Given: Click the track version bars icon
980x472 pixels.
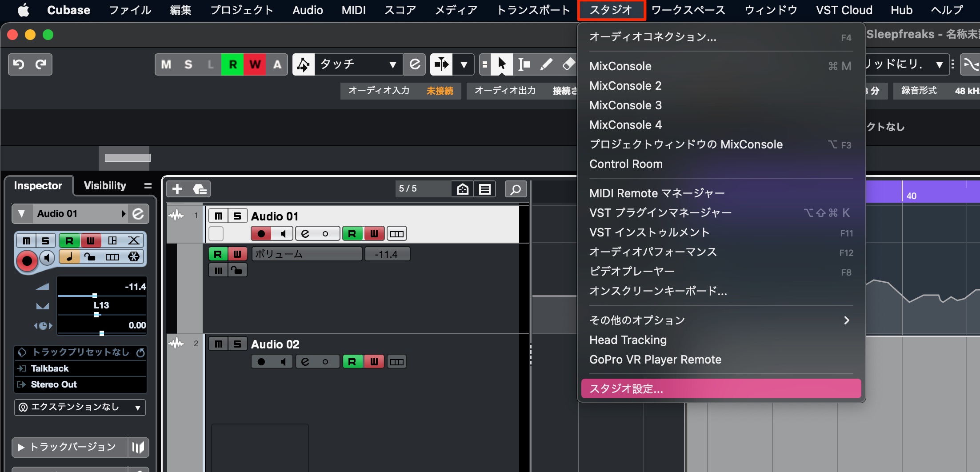Looking at the screenshot, I should click(138, 447).
